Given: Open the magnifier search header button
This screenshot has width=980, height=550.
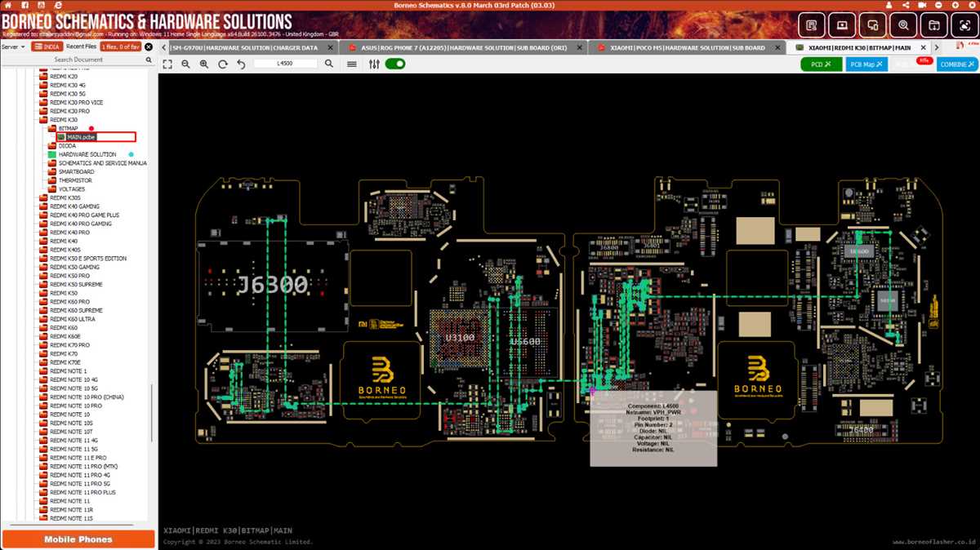Looking at the screenshot, I should 904,25.
